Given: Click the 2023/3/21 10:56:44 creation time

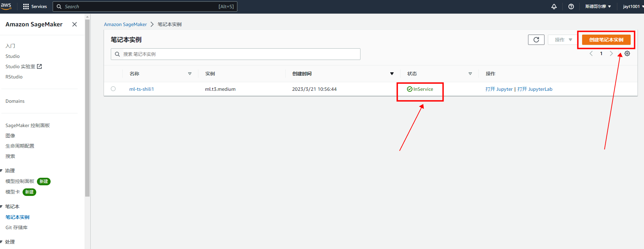Looking at the screenshot, I should pyautogui.click(x=314, y=89).
